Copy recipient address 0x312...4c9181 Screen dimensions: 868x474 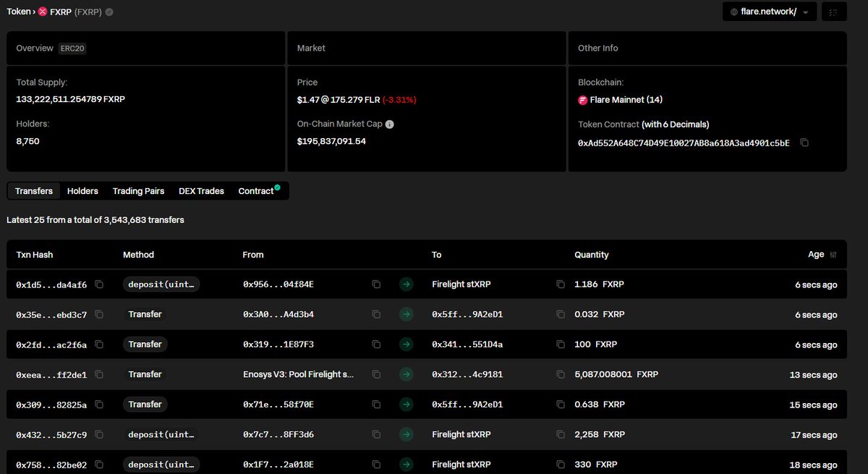561,374
